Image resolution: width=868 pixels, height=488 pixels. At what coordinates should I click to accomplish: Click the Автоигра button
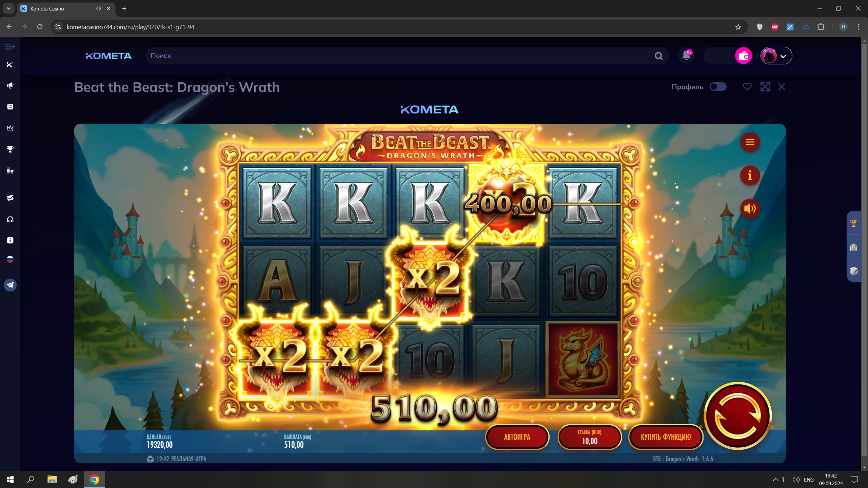tap(517, 437)
